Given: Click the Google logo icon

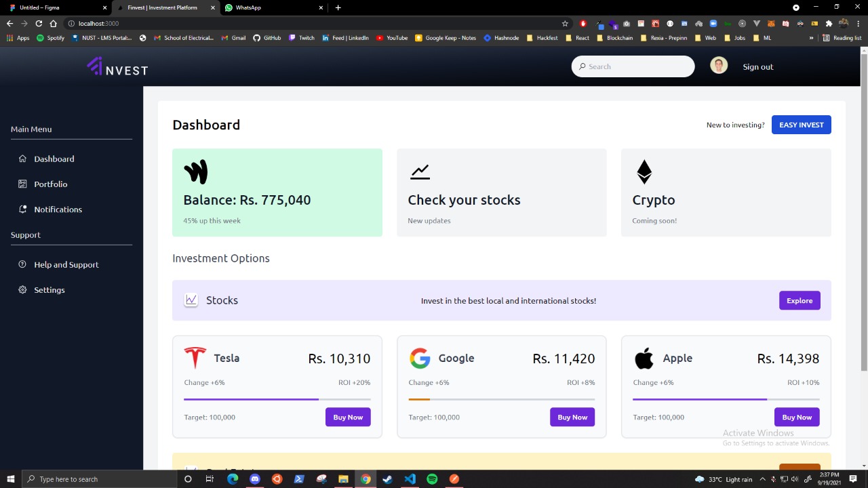Looking at the screenshot, I should [x=420, y=358].
